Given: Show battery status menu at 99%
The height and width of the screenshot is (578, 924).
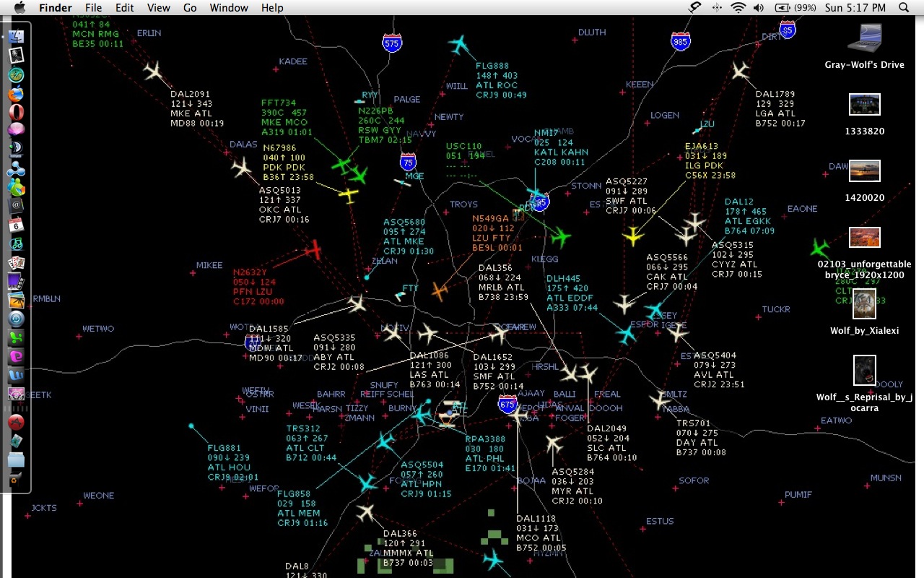Looking at the screenshot, I should [795, 8].
